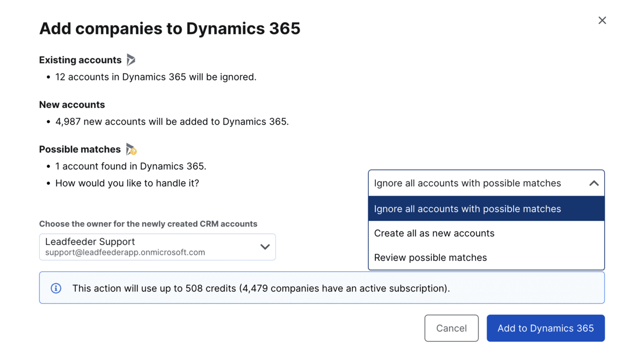Click the chevron in Leadfeeder Support selector
The image size is (644, 362).
coord(265,247)
